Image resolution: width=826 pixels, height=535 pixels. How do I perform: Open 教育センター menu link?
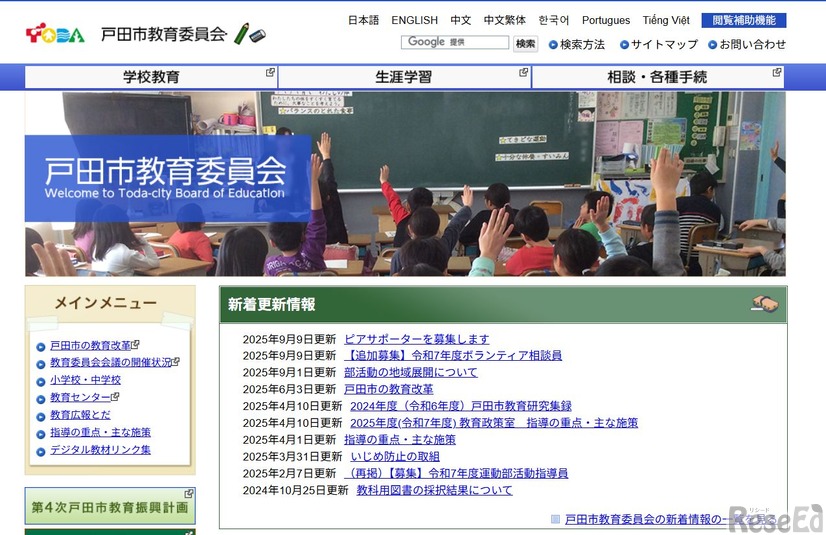pos(81,397)
